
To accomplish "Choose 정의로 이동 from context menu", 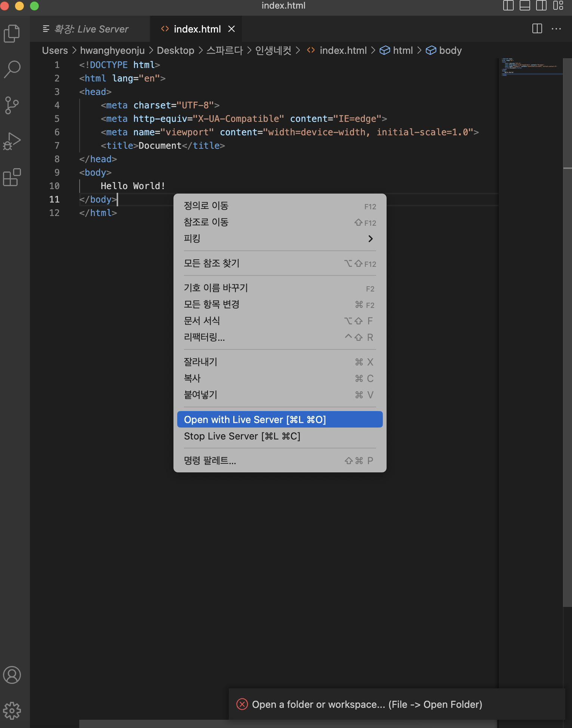I will (x=280, y=206).
